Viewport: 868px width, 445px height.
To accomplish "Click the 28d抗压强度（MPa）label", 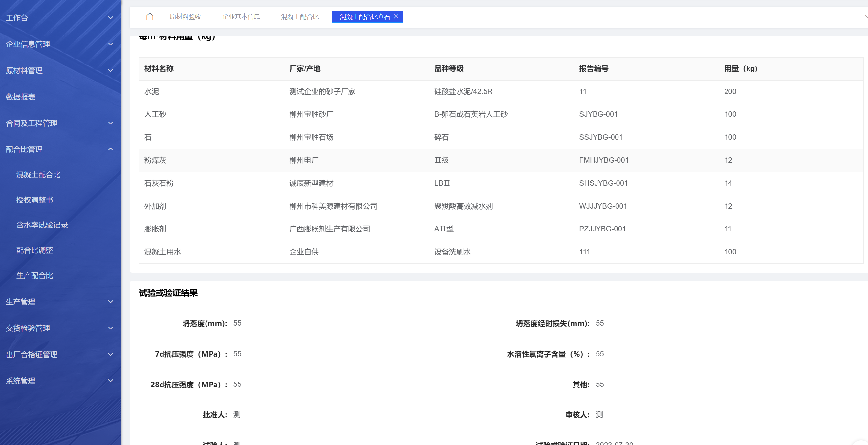I will click(x=189, y=385).
